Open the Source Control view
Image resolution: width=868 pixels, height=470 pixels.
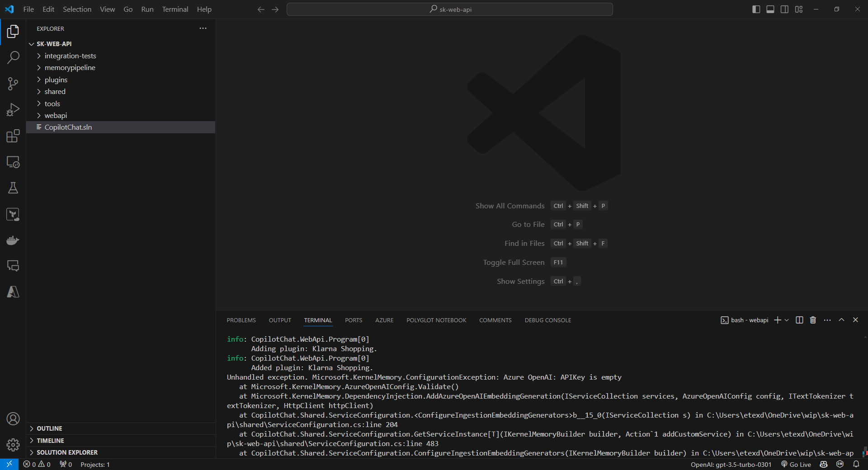13,84
